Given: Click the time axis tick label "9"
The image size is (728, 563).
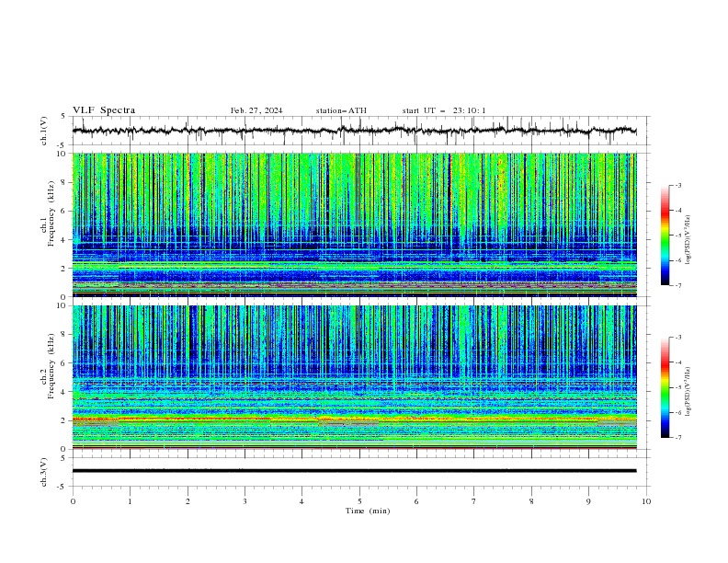Looking at the screenshot, I should click(x=588, y=501).
